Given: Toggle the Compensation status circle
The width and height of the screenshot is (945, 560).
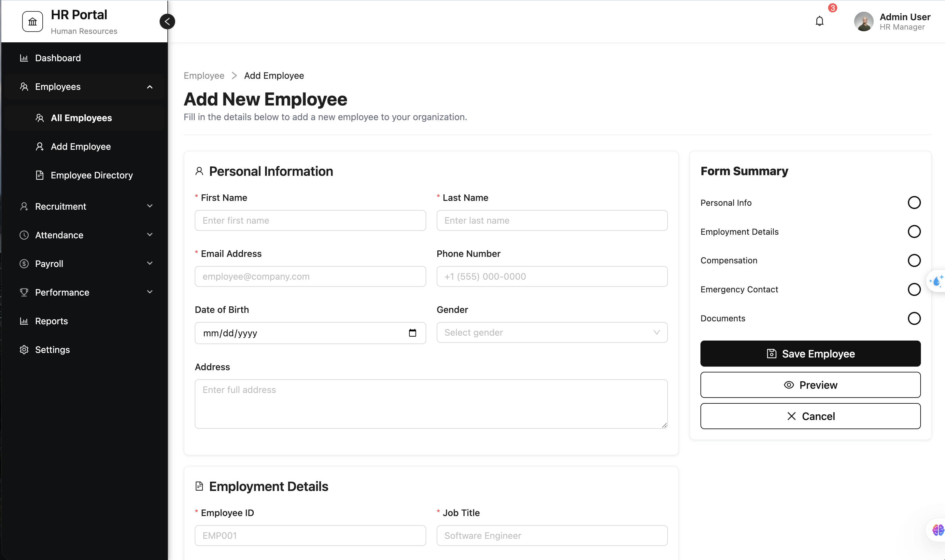Looking at the screenshot, I should (914, 260).
